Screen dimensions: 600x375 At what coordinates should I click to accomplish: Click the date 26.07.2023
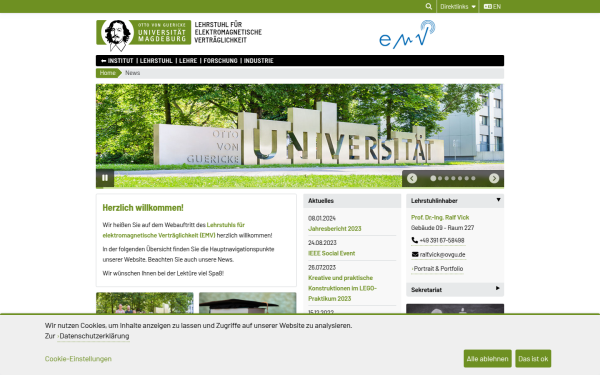point(322,267)
